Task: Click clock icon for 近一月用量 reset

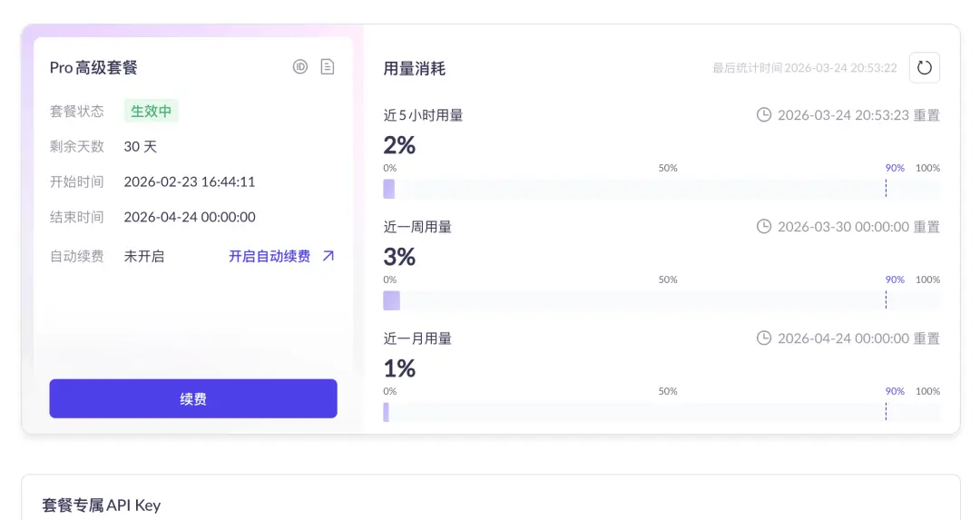Action: click(764, 338)
